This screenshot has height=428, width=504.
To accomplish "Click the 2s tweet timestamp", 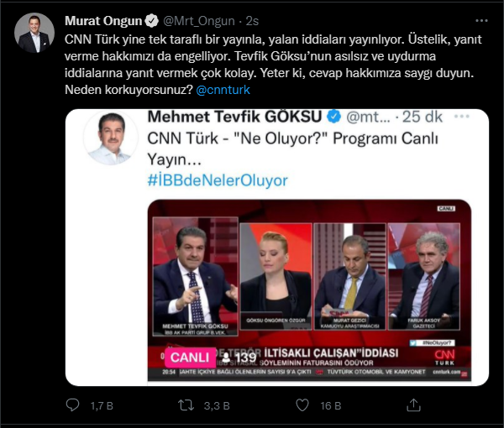I will (x=252, y=21).
